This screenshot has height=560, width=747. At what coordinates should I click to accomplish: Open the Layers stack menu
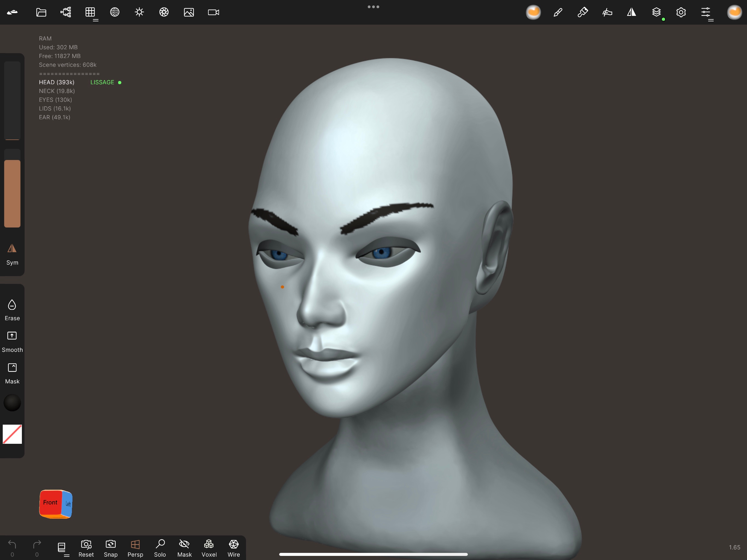pyautogui.click(x=656, y=13)
